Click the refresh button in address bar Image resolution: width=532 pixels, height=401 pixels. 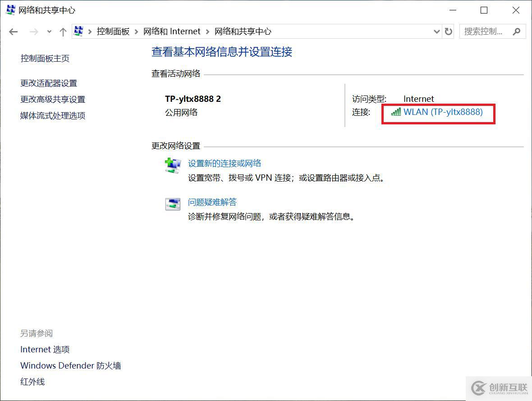pos(449,32)
